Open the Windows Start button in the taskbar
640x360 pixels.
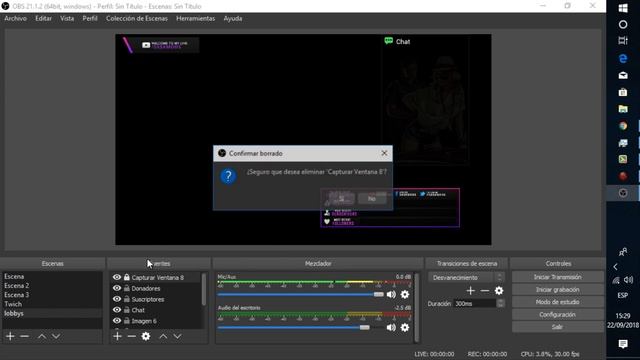(x=623, y=8)
